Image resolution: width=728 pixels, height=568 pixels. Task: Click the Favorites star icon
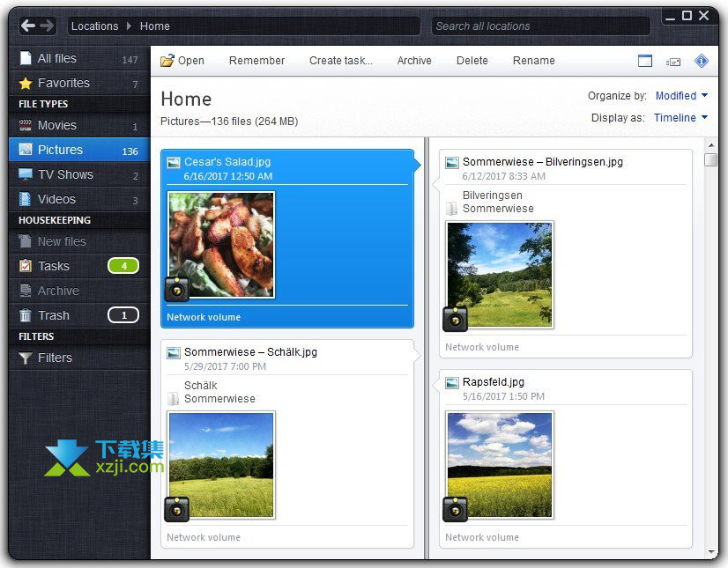[x=26, y=84]
